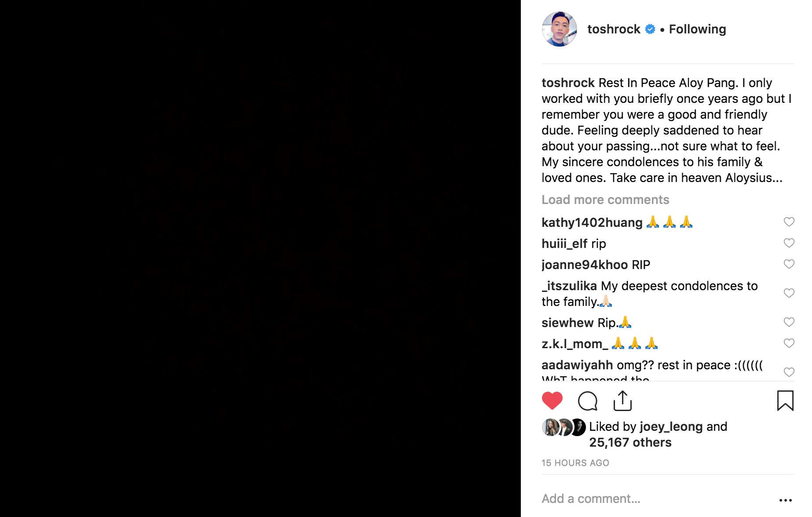
Task: Open toshrock's profile picture
Action: [x=560, y=29]
